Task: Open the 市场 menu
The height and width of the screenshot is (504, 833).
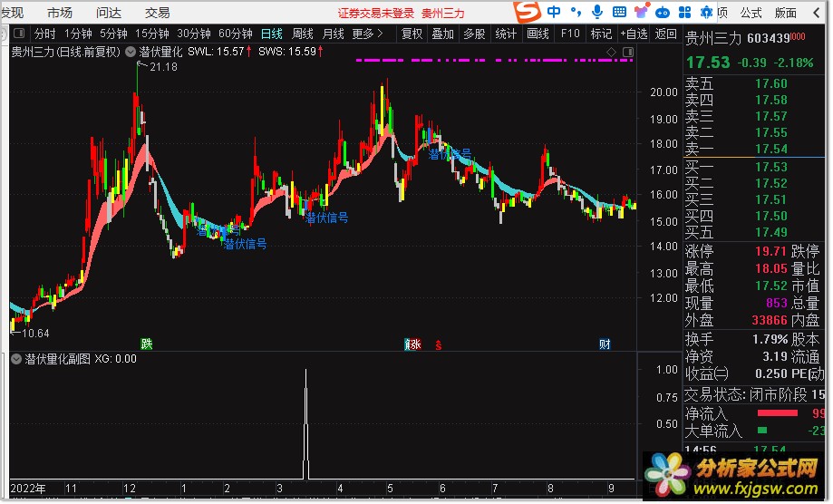Action: tap(60, 13)
